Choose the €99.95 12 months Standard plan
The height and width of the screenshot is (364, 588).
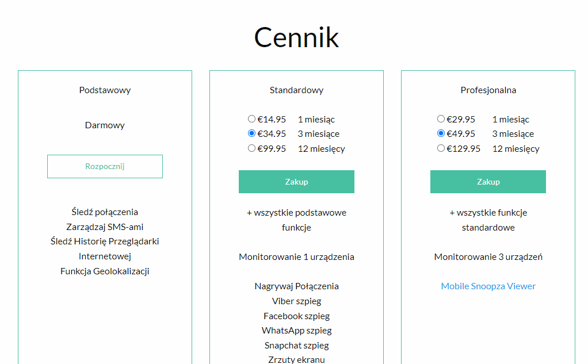(251, 148)
